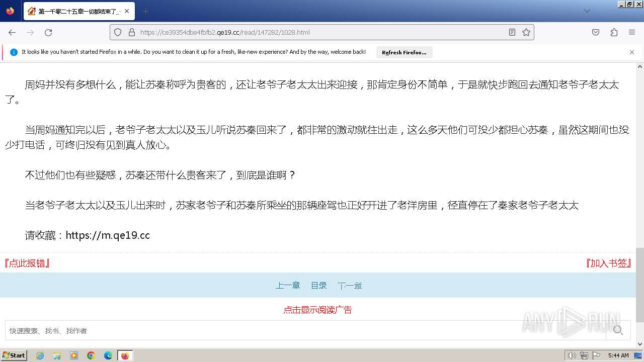Toggle reader view icon in address bar
This screenshot has height=362, width=644.
pos(512,32)
